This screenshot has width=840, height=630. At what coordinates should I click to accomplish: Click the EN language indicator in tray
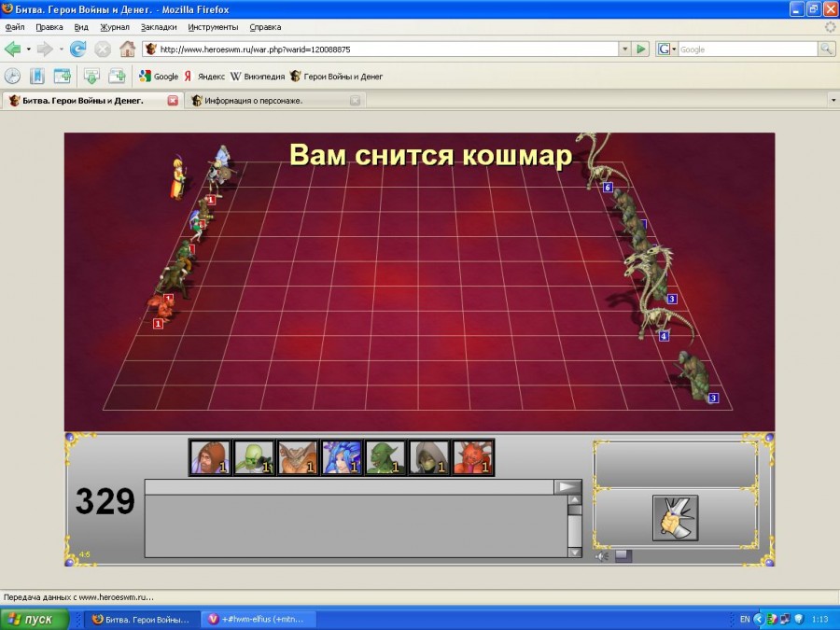745,620
